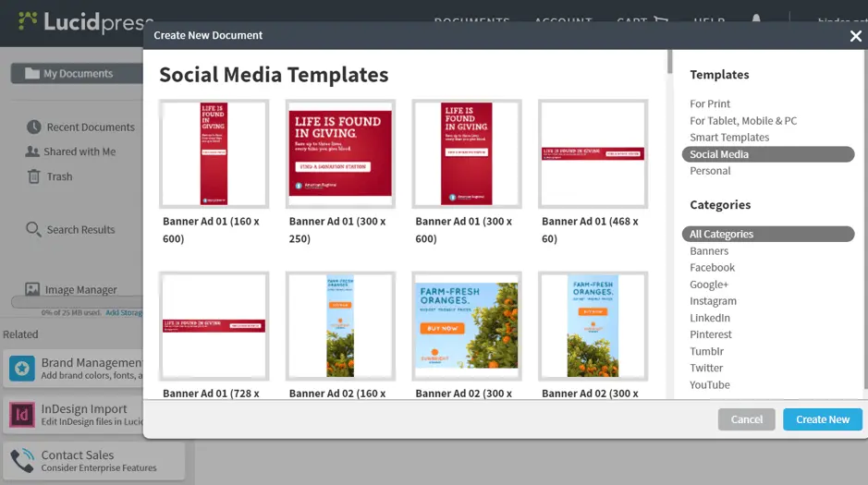Click the Image Manager picture icon
868x485 pixels.
pyautogui.click(x=32, y=289)
